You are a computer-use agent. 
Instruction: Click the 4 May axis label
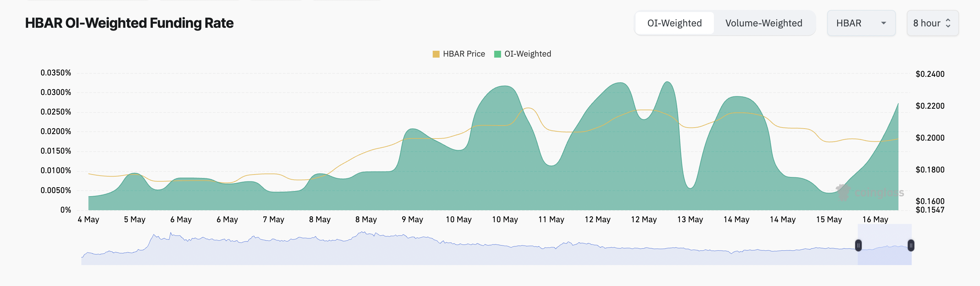88,219
